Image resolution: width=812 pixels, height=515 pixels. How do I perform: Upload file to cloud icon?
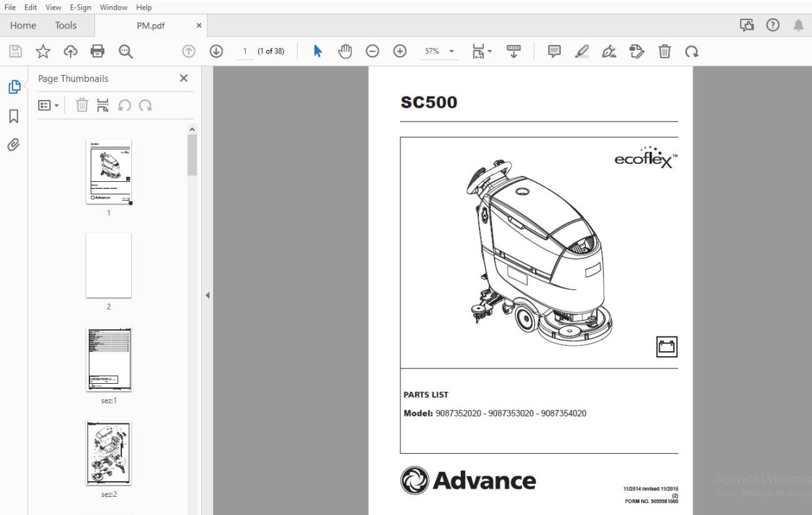point(70,51)
